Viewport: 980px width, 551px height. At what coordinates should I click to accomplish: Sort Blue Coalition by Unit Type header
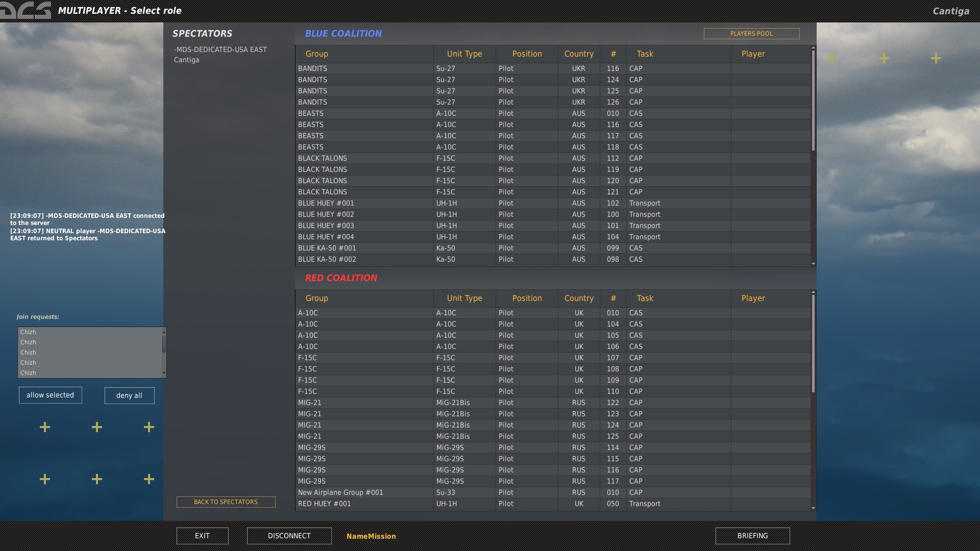(x=464, y=54)
